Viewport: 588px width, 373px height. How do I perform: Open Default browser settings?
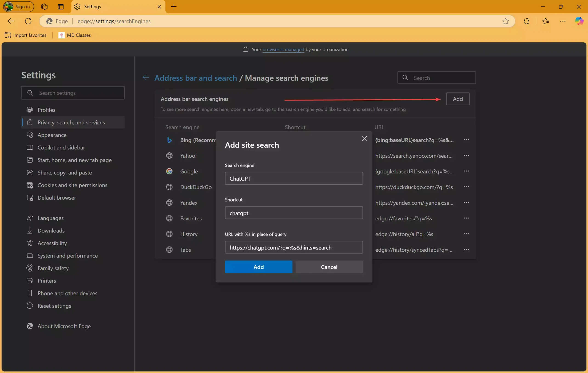[73, 198]
